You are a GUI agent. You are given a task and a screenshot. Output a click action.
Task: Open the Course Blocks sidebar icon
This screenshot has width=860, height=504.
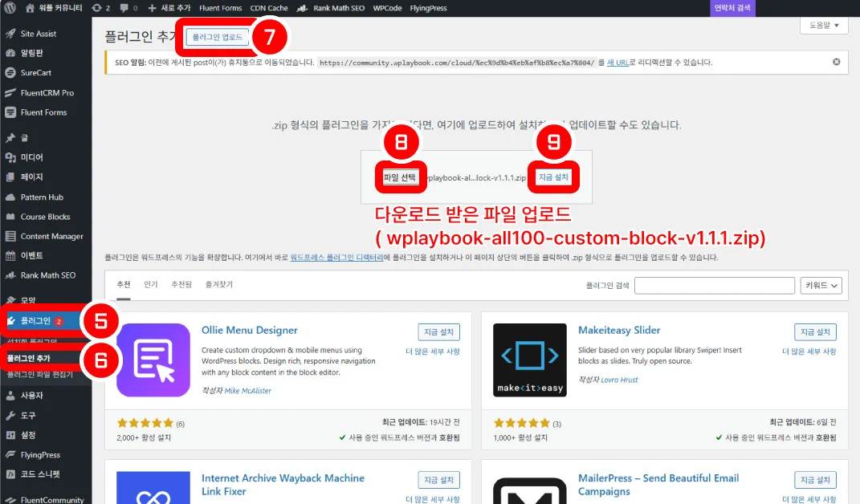[10, 217]
